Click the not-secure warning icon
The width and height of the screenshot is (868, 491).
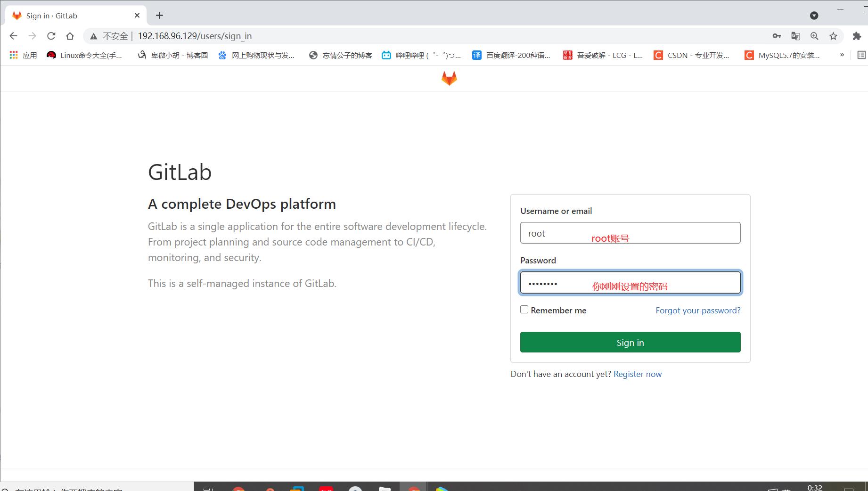pyautogui.click(x=94, y=36)
